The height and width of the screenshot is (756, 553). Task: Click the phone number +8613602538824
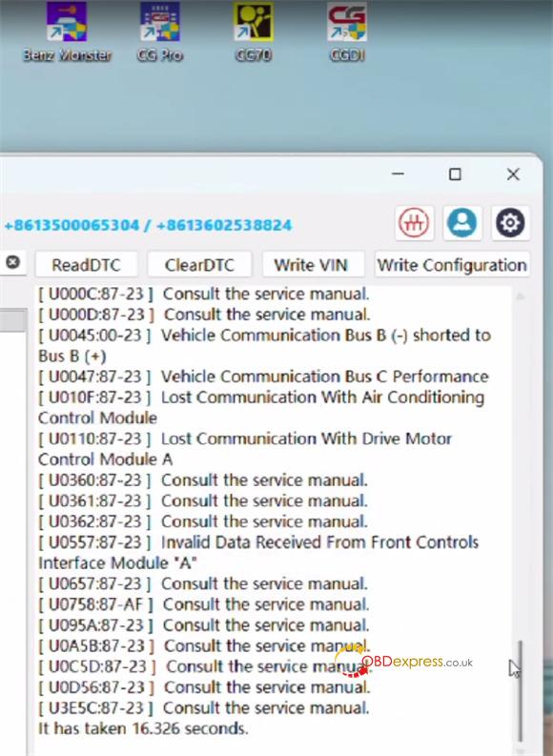point(224,225)
